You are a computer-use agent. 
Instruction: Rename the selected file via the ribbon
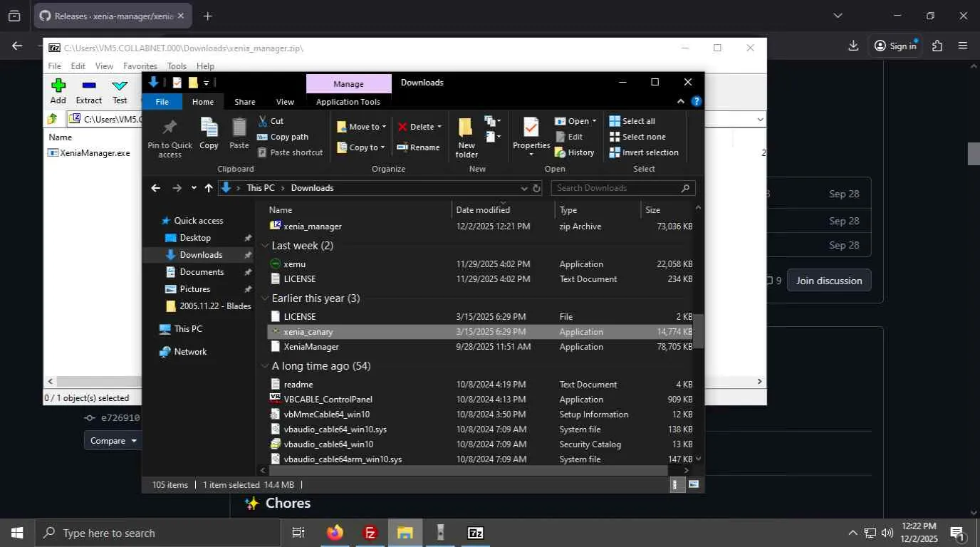pos(418,147)
